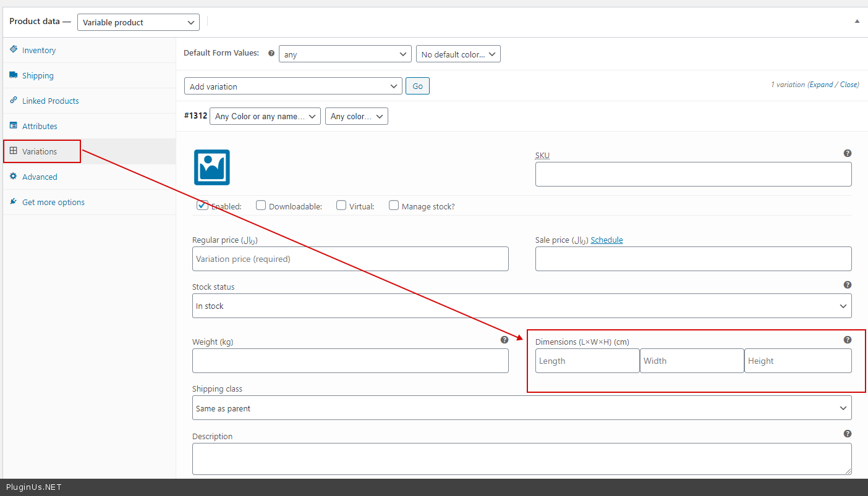Click help icon next to Default Form Values
868x496 pixels.
coord(271,54)
